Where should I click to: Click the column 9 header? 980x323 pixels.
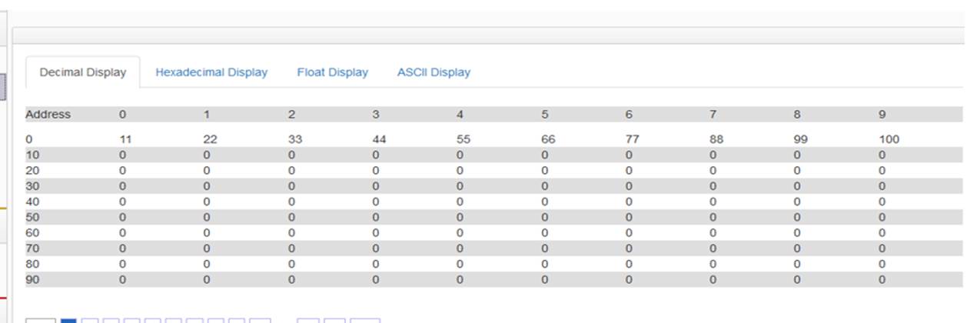882,115
